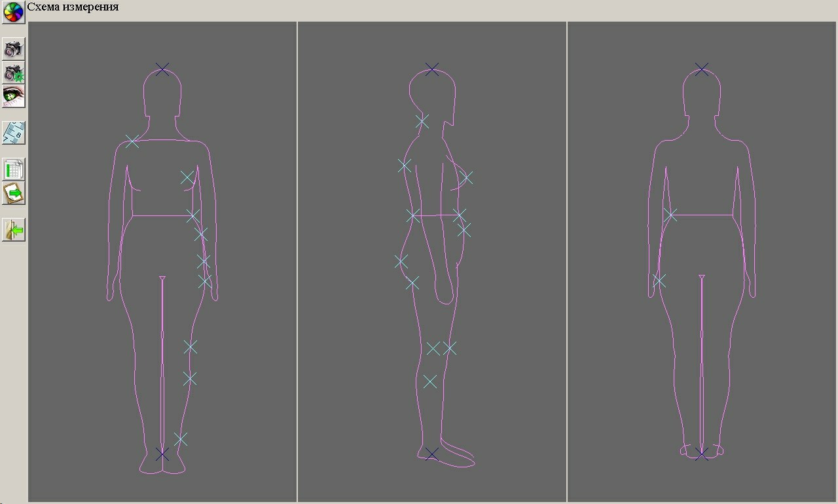
Task: Select waist marker on back view figure
Action: coord(670,214)
